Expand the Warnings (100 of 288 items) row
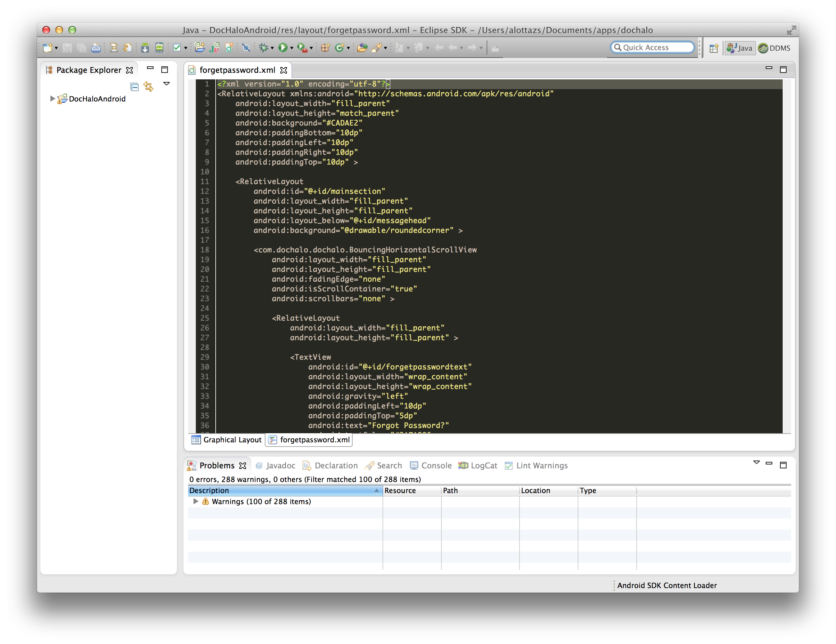Viewport: 836px width, 644px height. click(196, 501)
